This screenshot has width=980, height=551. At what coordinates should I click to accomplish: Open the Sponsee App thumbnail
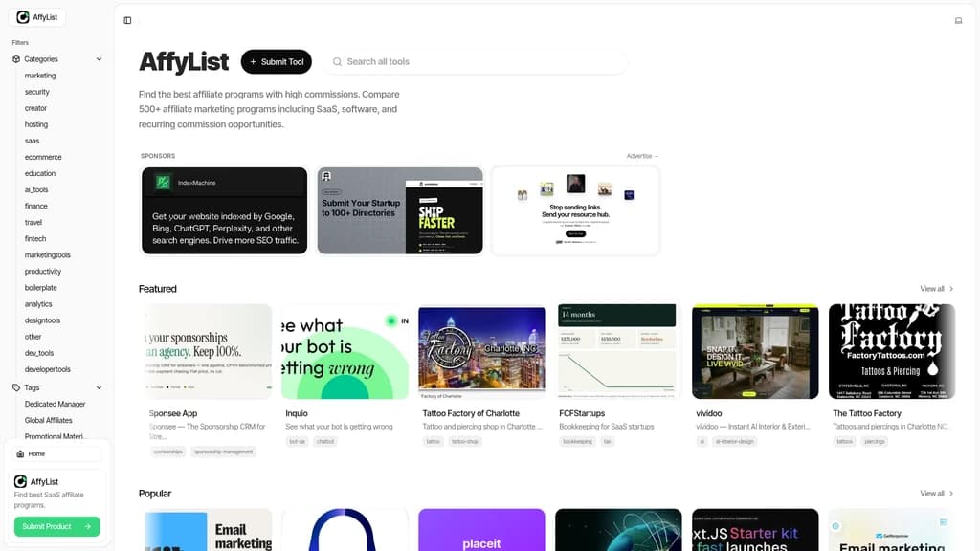pyautogui.click(x=208, y=352)
